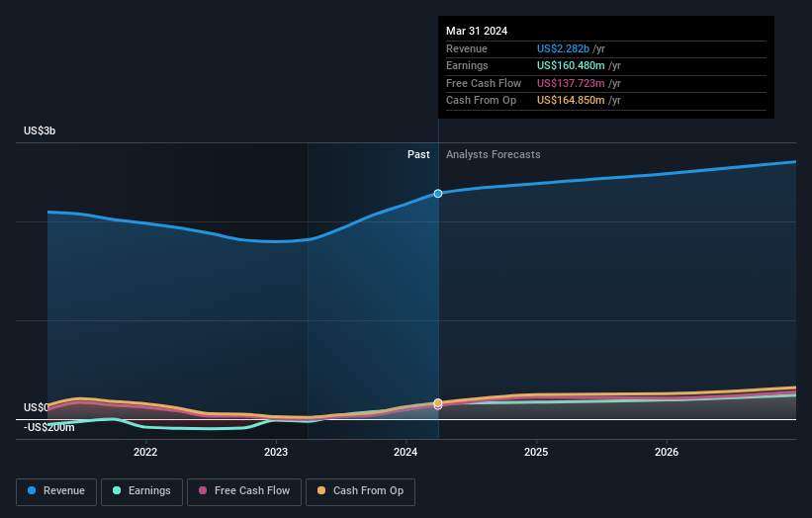The height and width of the screenshot is (518, 812).
Task: Click the Revenue value US$2.282b in tooltip
Action: (563, 48)
